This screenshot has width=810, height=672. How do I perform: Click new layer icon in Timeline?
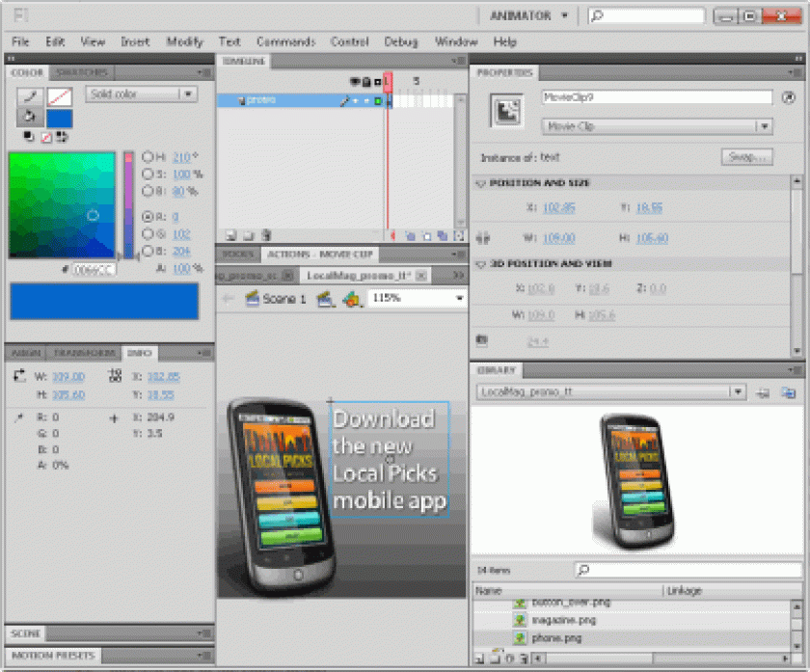[x=230, y=236]
